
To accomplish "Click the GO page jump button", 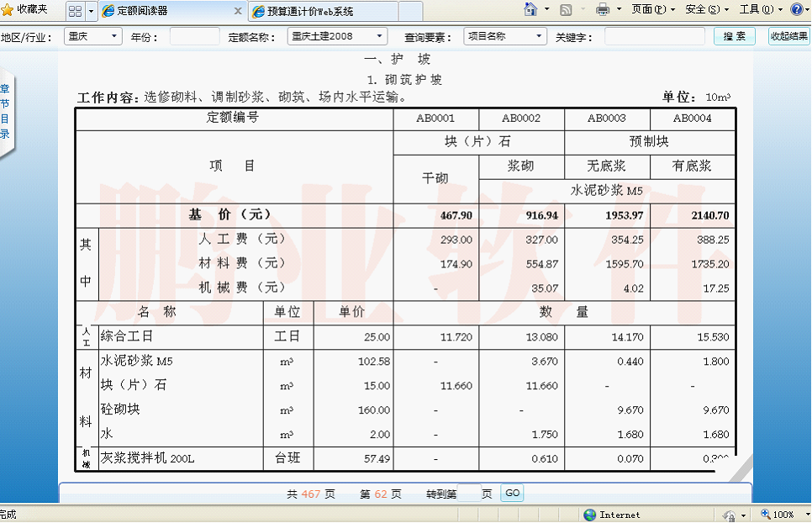I will pos(512,494).
